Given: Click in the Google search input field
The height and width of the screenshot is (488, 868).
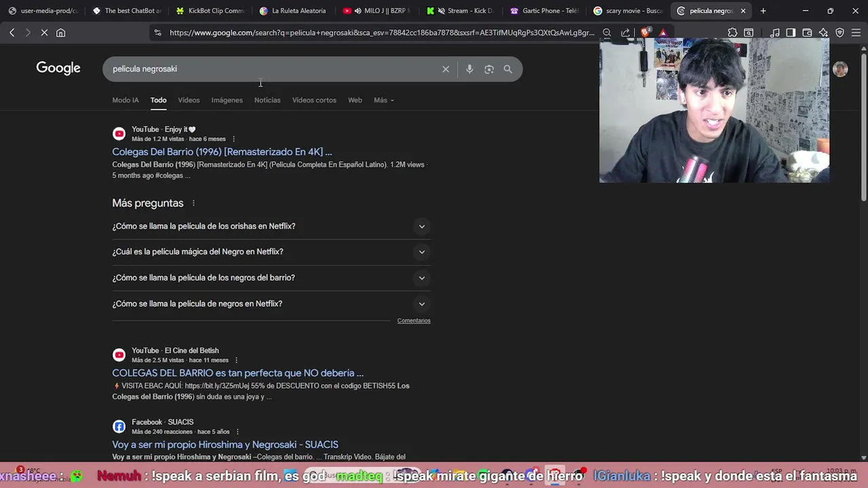Looking at the screenshot, I should pyautogui.click(x=271, y=69).
